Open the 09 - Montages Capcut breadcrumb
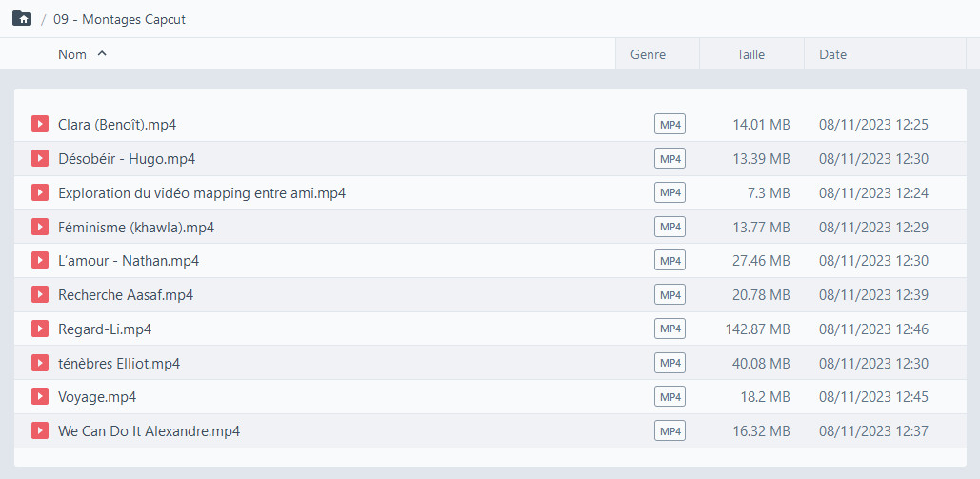This screenshot has height=479, width=980. [x=119, y=19]
